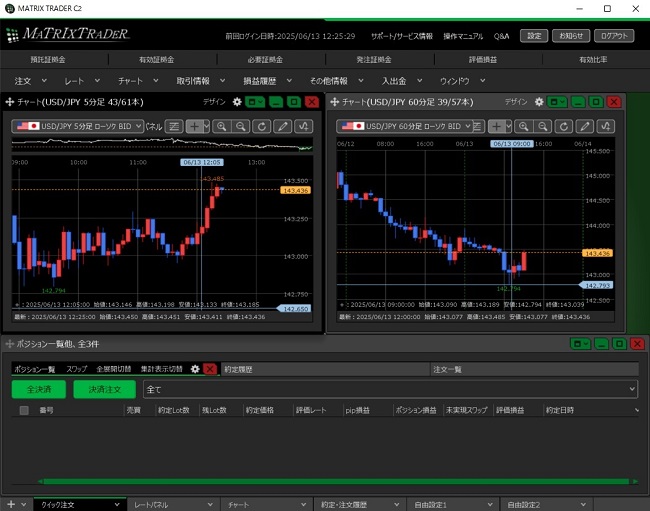Screen dimensions: 650x511
Task: Click the move handle icon of 60分足 chart window
Action: [x=335, y=102]
